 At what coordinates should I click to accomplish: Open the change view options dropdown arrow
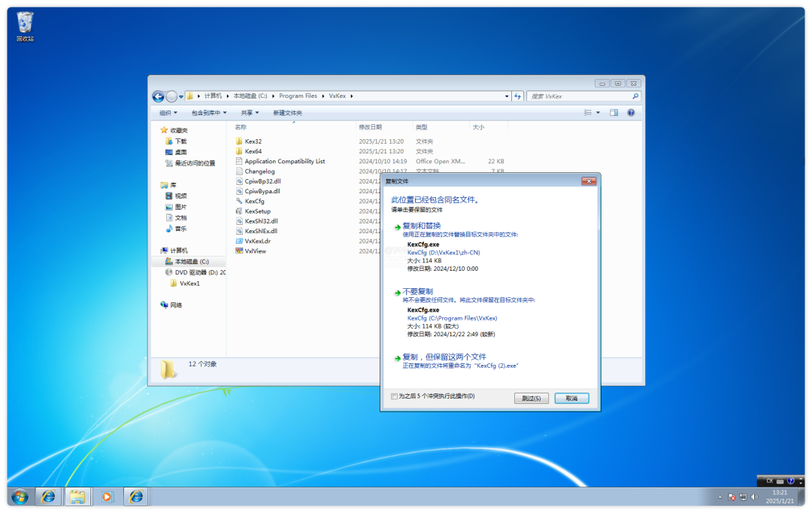point(598,113)
